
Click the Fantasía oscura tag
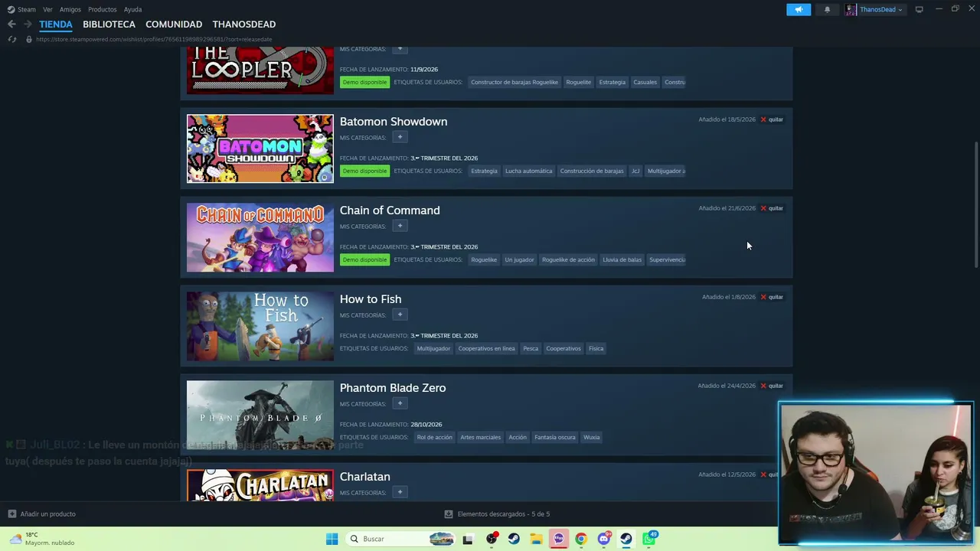pyautogui.click(x=555, y=437)
